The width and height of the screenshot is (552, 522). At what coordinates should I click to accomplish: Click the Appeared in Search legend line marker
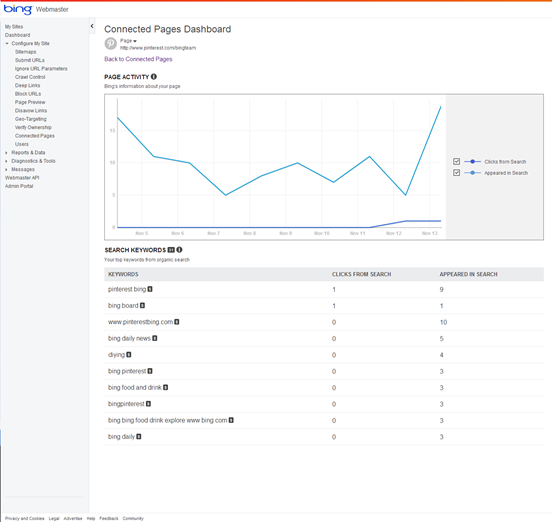tap(472, 173)
